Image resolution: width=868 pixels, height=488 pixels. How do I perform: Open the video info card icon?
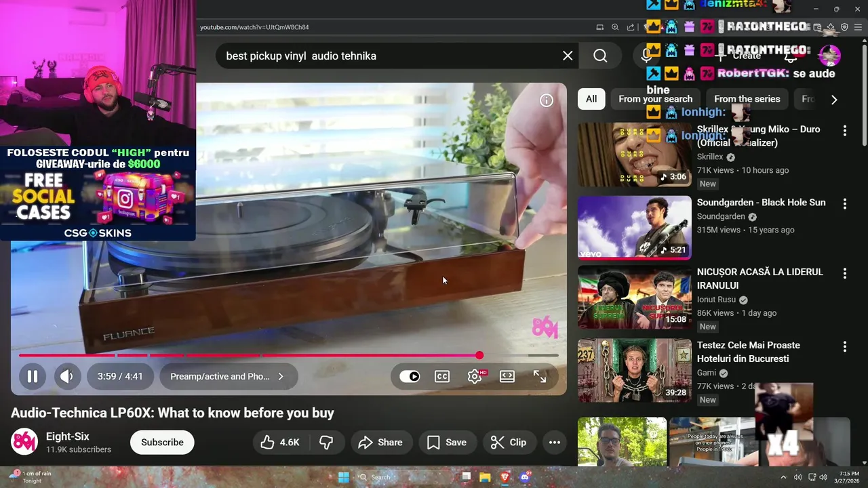(x=547, y=100)
